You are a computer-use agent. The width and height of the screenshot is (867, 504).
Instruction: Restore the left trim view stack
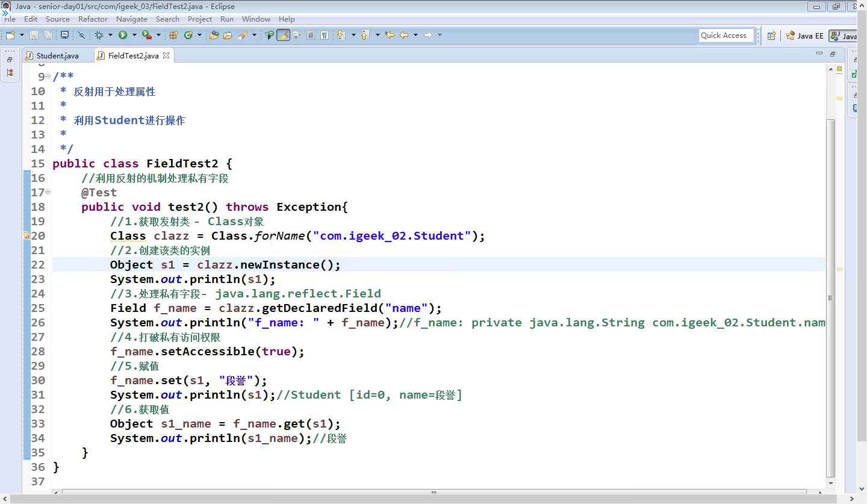10,60
